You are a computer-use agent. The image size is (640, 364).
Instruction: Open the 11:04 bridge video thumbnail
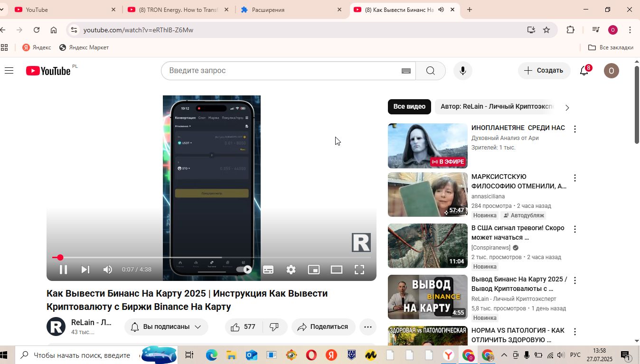click(x=428, y=246)
